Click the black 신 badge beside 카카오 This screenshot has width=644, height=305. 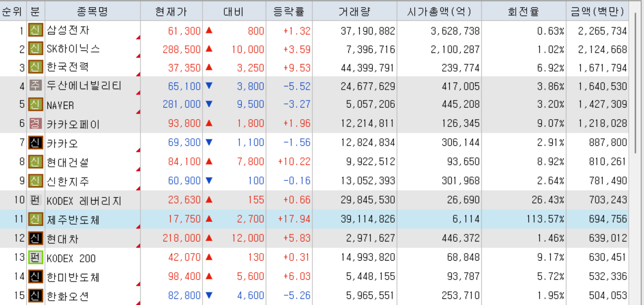point(35,143)
